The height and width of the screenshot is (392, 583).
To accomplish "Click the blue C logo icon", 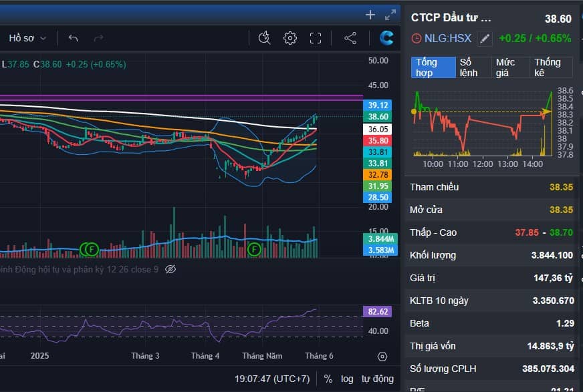I will pos(386,38).
